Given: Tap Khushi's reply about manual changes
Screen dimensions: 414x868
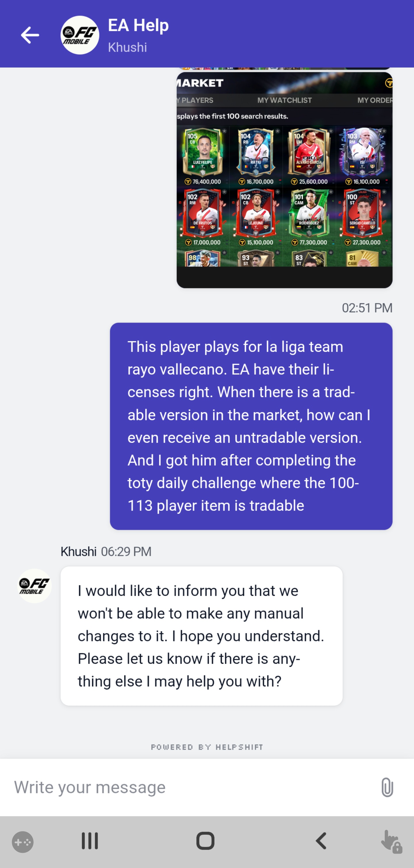Looking at the screenshot, I should tap(202, 636).
